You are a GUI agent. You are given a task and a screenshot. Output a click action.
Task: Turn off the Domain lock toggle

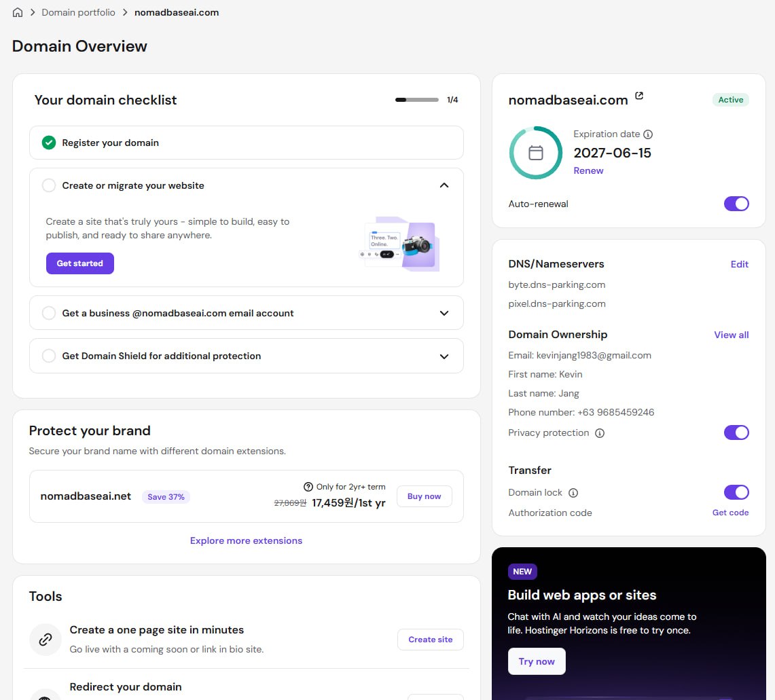point(736,492)
